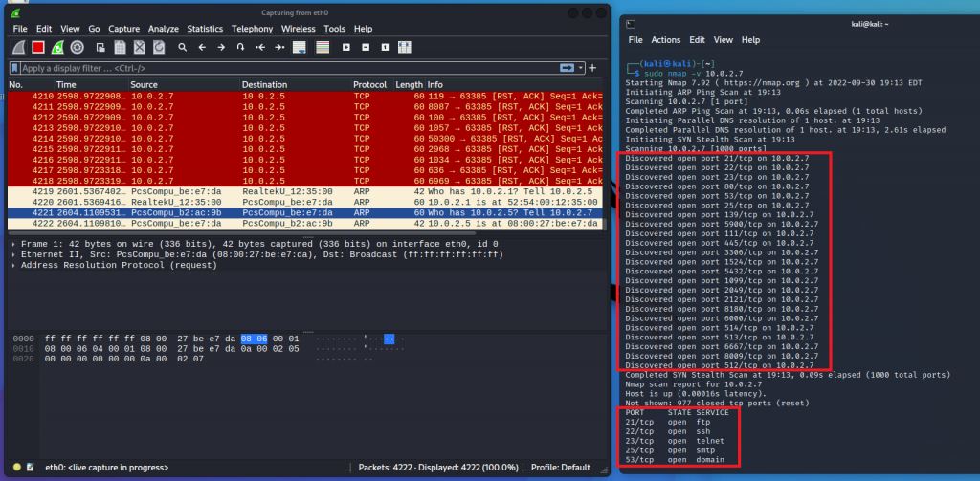The height and width of the screenshot is (481, 980).
Task: Click the Close capture file icon
Action: tap(140, 47)
